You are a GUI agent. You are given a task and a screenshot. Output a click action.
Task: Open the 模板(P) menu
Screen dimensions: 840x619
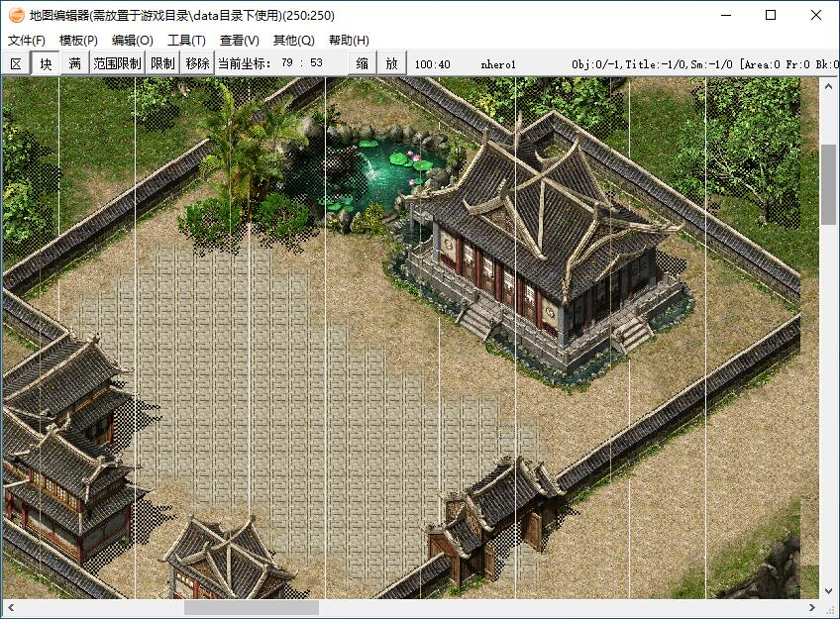[78, 41]
